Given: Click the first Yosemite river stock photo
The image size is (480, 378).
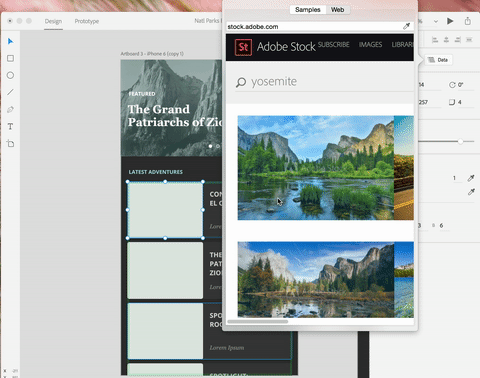Looking at the screenshot, I should pyautogui.click(x=316, y=168).
